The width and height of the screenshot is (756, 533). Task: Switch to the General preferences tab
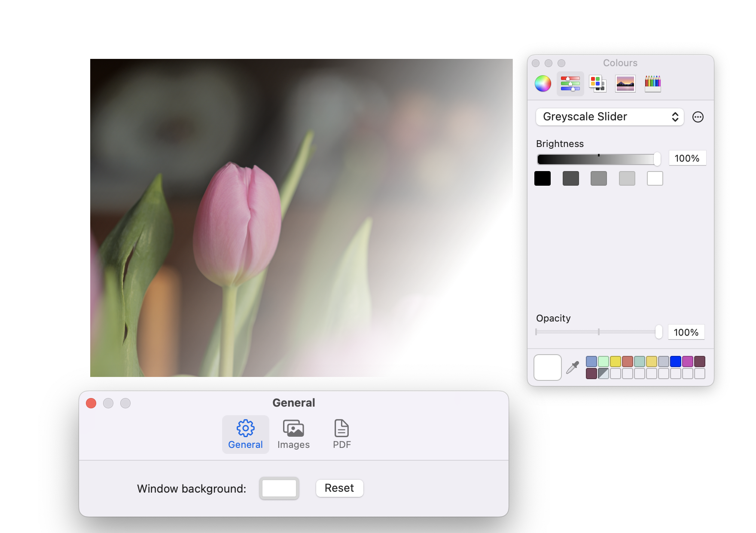tap(245, 434)
